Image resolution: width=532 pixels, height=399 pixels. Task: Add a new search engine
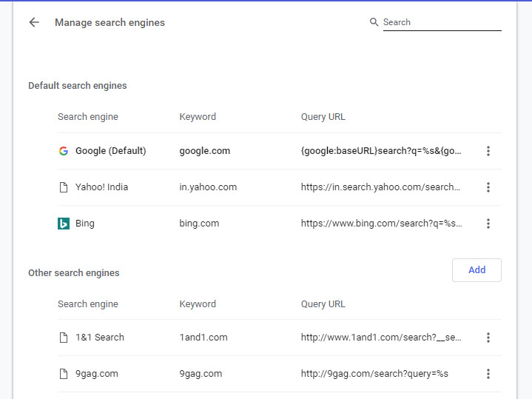[477, 270]
